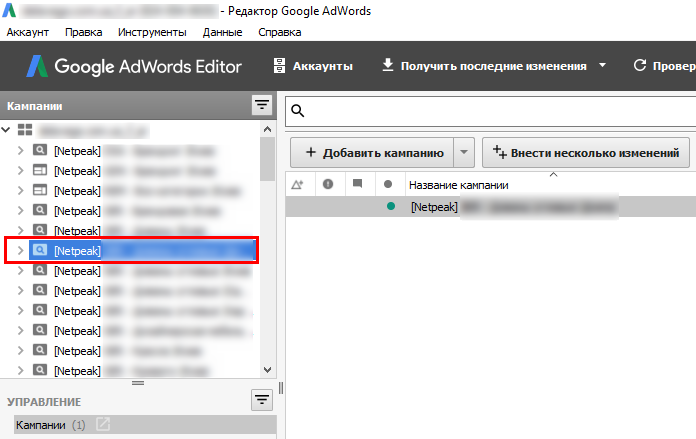
Task: Click horizontal splitter handle above УПРАВЛЕНИЕ
Action: (x=138, y=383)
